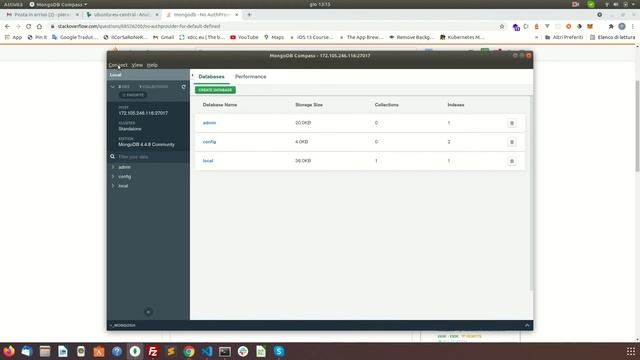
Task: Open FileZilla from the dock
Action: [x=153, y=351]
